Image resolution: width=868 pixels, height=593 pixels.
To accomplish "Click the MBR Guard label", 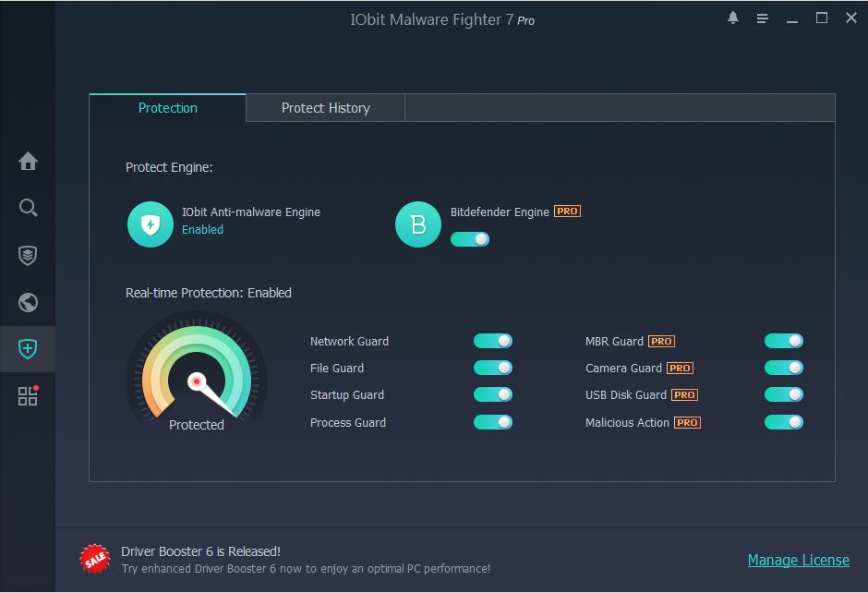I will point(614,341).
